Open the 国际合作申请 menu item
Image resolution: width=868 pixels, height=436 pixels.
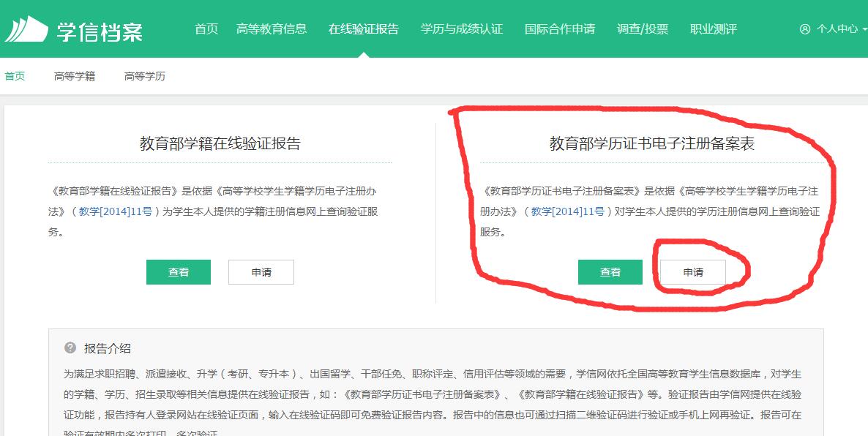(560, 29)
